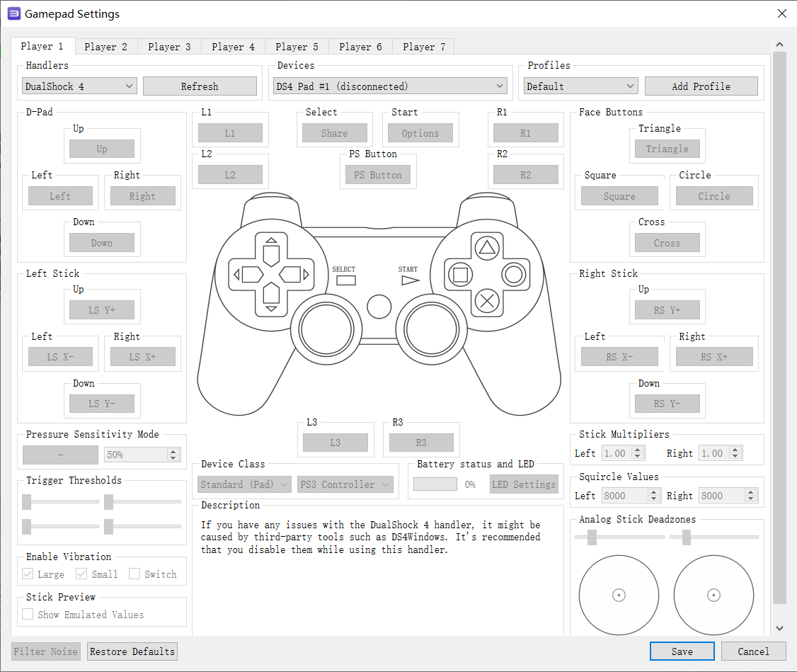Enable Show Emulated Values checkbox
797x672 pixels.
(x=28, y=614)
